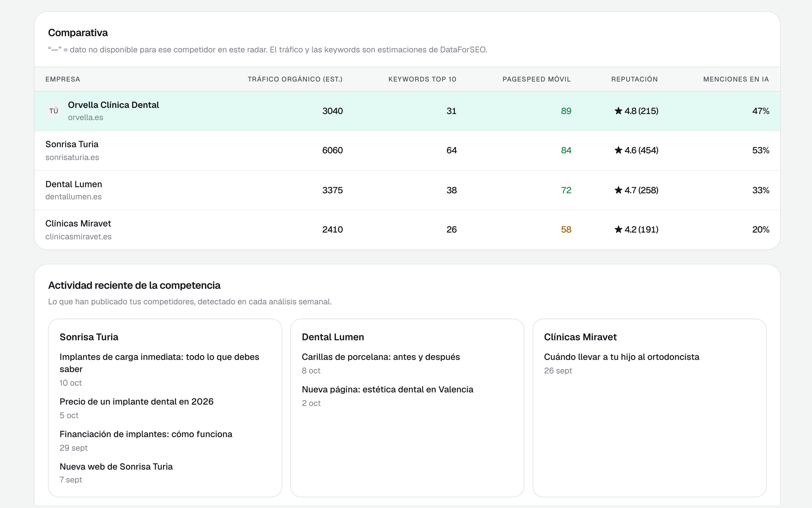Click the star icon in Orvella's reputation
Image resolution: width=812 pixels, height=508 pixels.
click(x=619, y=111)
